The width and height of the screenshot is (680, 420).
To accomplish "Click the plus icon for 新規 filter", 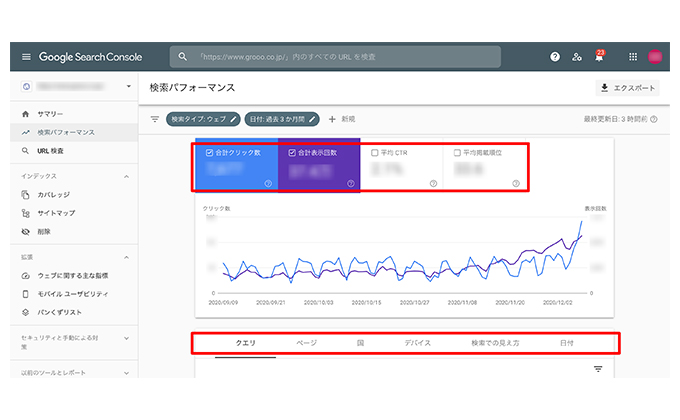I will tap(332, 119).
